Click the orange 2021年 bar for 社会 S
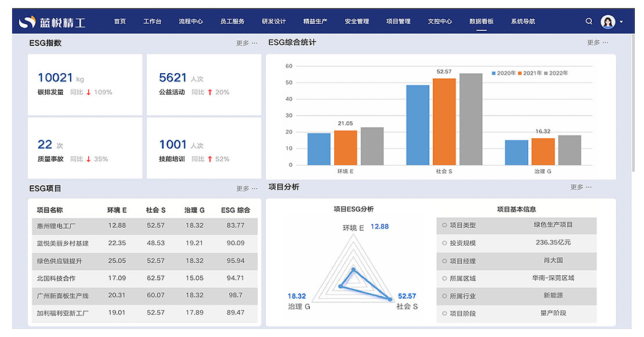This screenshot has height=337, width=644. [x=444, y=122]
